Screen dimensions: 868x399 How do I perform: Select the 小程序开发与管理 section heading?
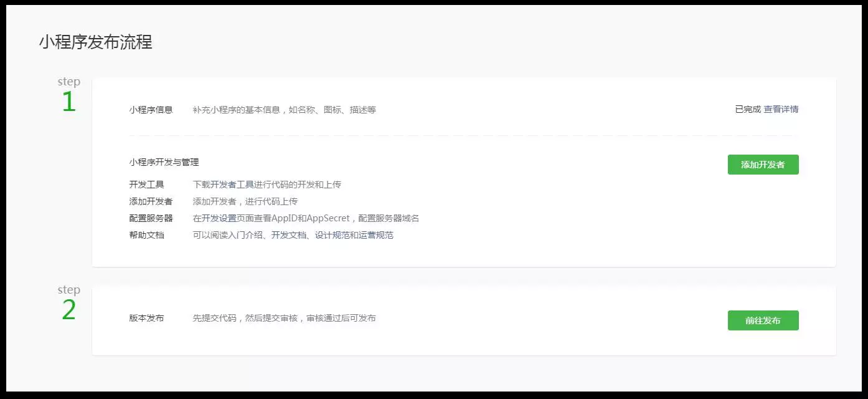coord(164,162)
